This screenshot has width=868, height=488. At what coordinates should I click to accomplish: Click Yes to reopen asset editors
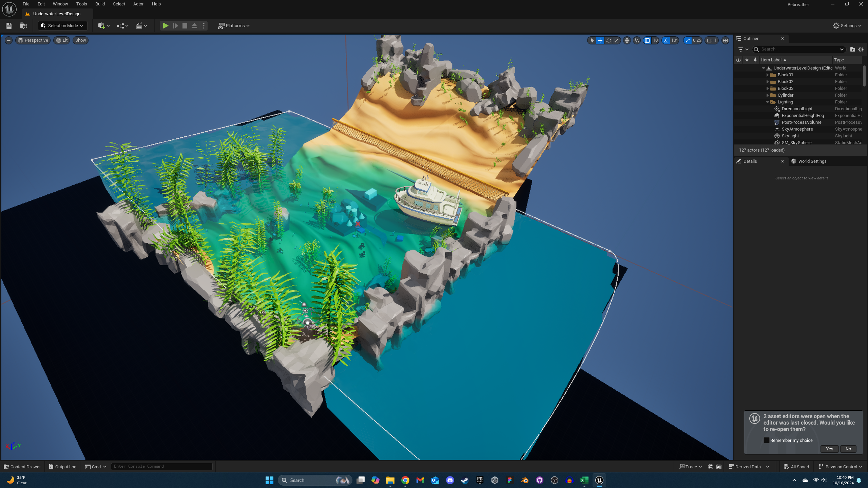[x=829, y=449]
